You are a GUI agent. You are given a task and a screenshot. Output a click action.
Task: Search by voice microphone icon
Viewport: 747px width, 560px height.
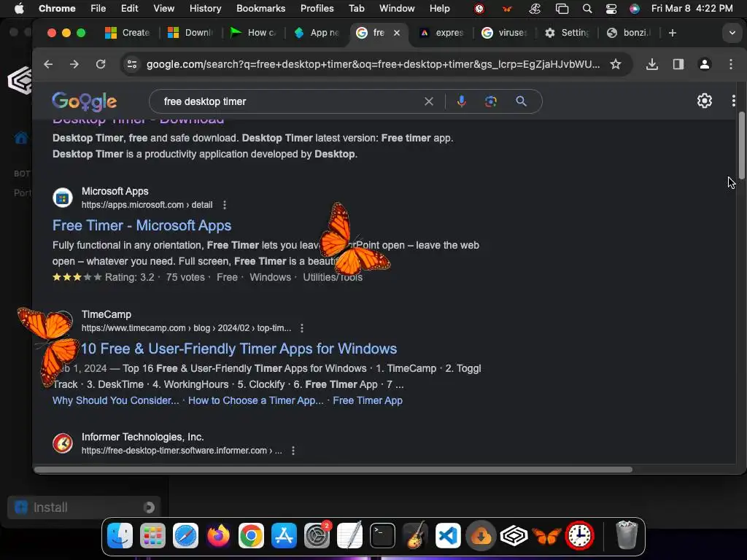(461, 101)
